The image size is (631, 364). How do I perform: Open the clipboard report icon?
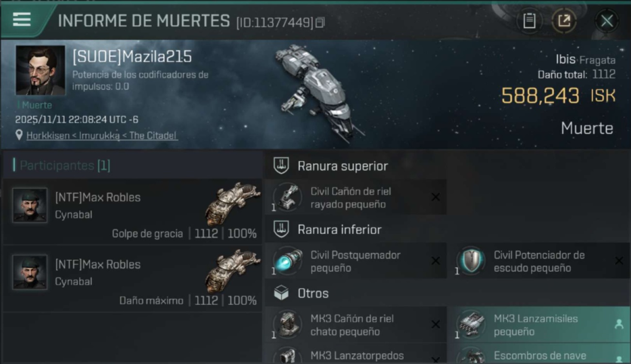[x=529, y=21]
